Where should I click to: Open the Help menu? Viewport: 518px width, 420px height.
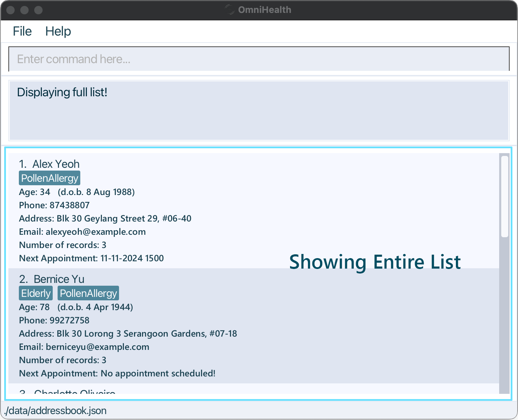pos(58,31)
